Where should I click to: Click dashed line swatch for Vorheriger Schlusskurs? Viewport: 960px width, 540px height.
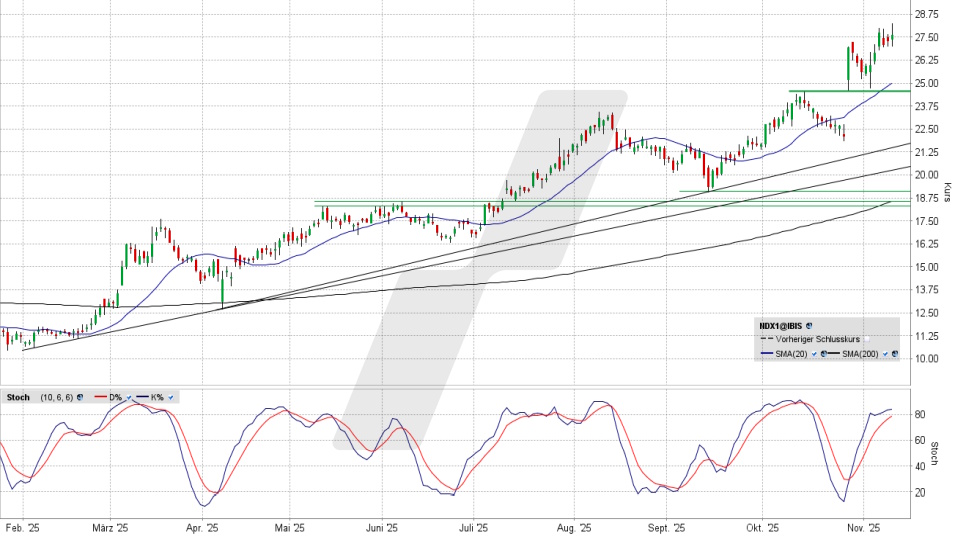pyautogui.click(x=766, y=340)
